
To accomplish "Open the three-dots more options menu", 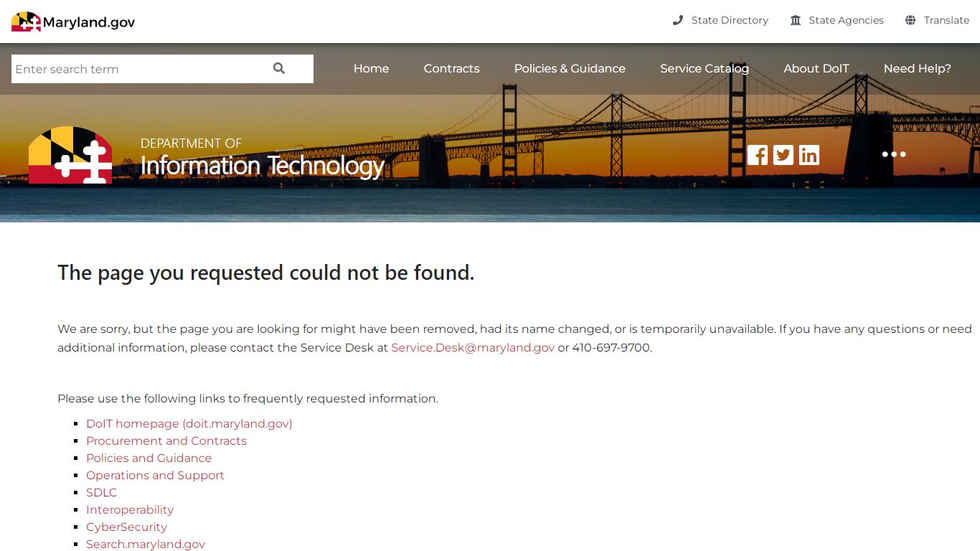I will point(894,154).
